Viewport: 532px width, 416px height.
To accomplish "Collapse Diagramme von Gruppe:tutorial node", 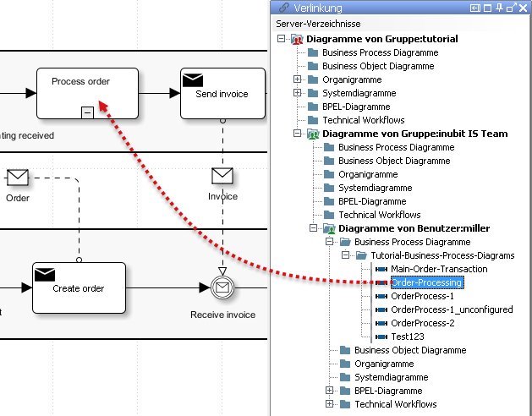I will click(x=281, y=39).
